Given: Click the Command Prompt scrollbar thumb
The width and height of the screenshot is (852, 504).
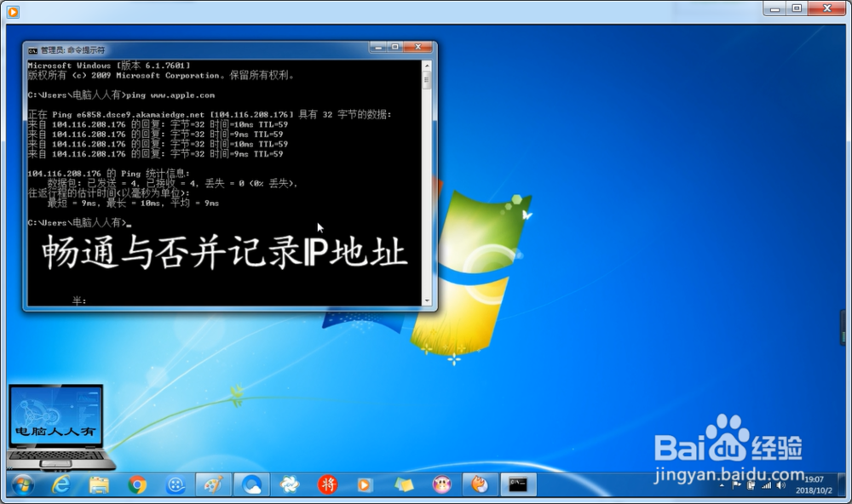Looking at the screenshot, I should tap(427, 80).
